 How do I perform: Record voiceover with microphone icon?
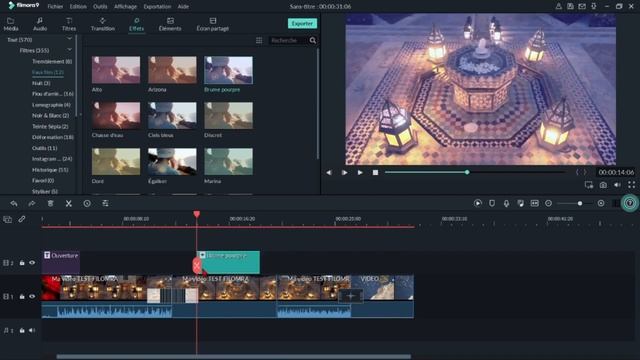pos(506,203)
